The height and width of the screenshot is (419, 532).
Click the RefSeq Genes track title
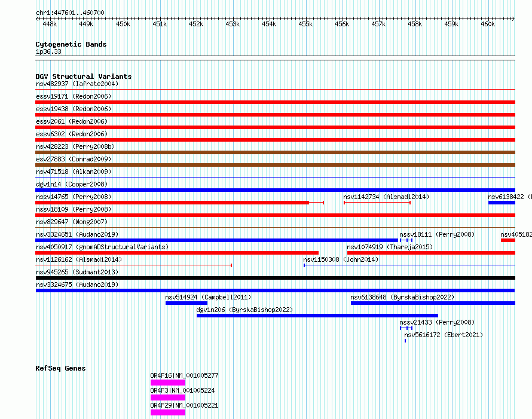tap(60, 368)
